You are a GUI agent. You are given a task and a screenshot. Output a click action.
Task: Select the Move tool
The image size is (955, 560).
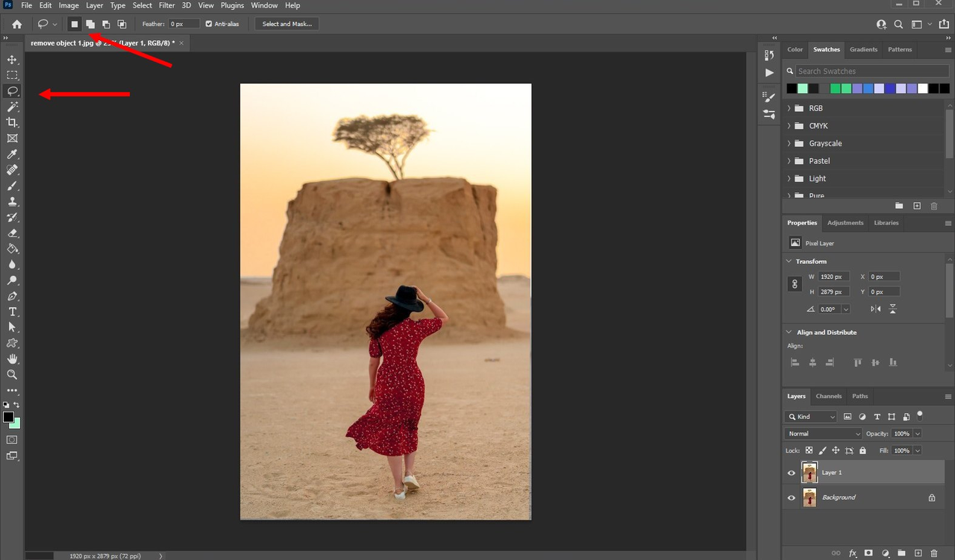pyautogui.click(x=11, y=59)
